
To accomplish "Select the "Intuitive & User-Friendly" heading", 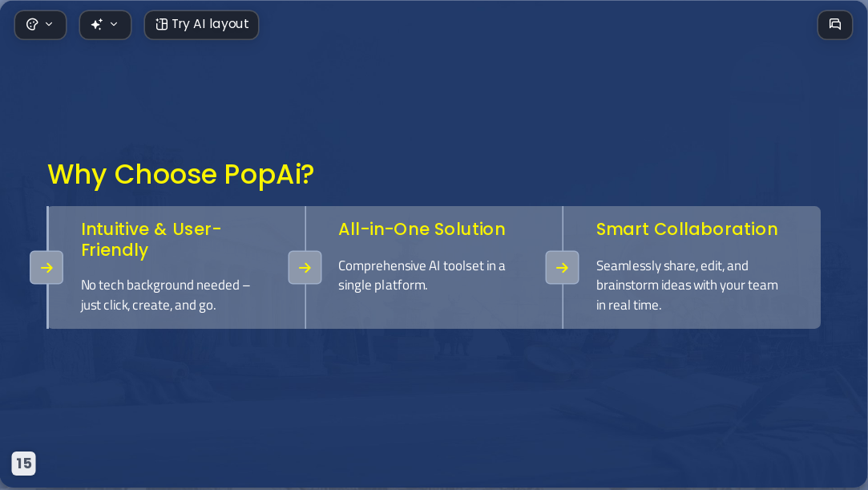I will (151, 240).
